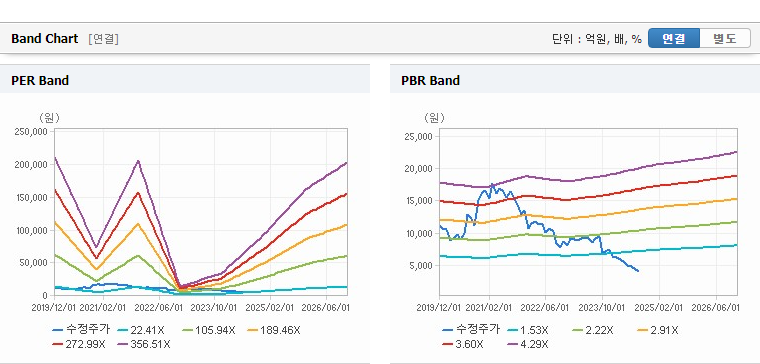Viewport: 760px width, 364px height.
Task: Click the 10,000 y-axis label on PBR chart
Action: tap(418, 233)
